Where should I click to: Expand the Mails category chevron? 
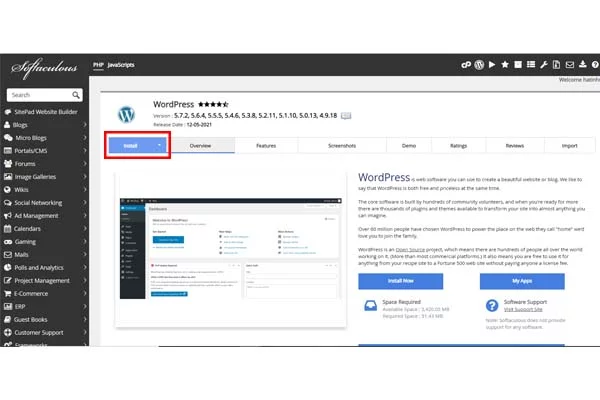point(85,255)
